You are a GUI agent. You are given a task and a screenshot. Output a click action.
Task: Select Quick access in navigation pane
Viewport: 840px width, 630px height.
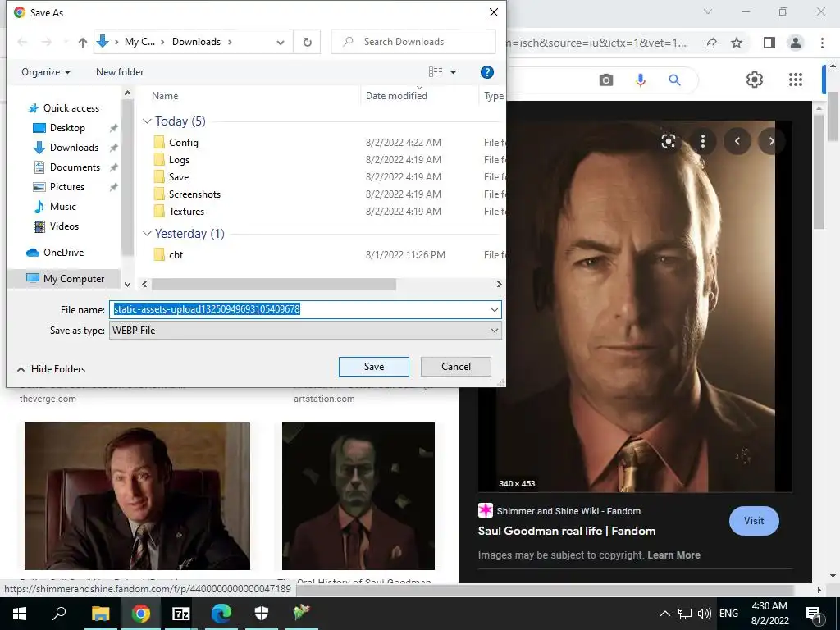(x=64, y=108)
